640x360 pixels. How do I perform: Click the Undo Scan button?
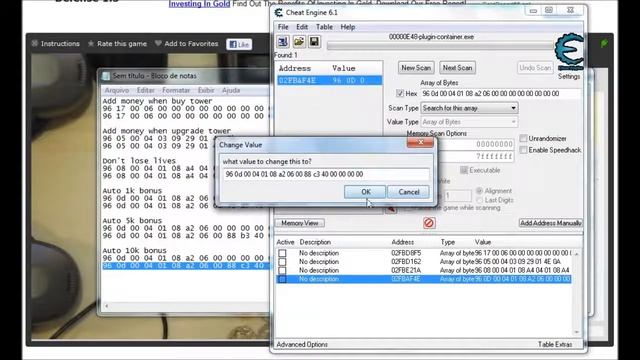tap(535, 68)
